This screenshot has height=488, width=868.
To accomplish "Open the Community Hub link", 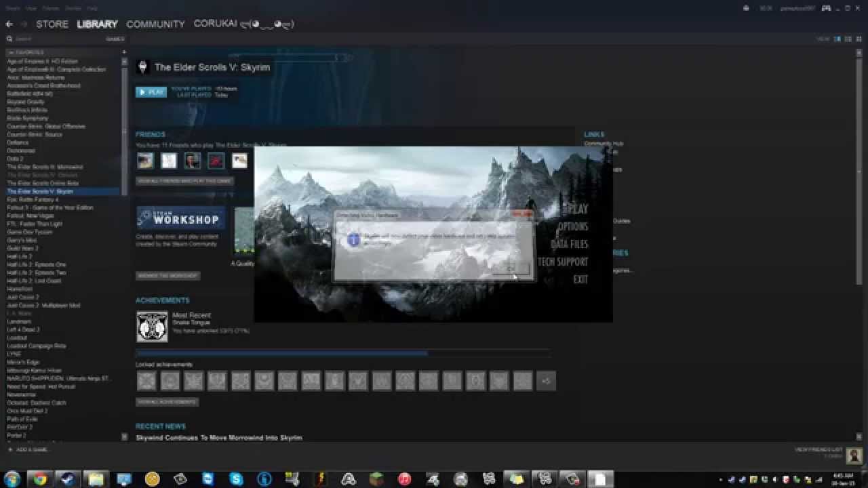I will [604, 144].
